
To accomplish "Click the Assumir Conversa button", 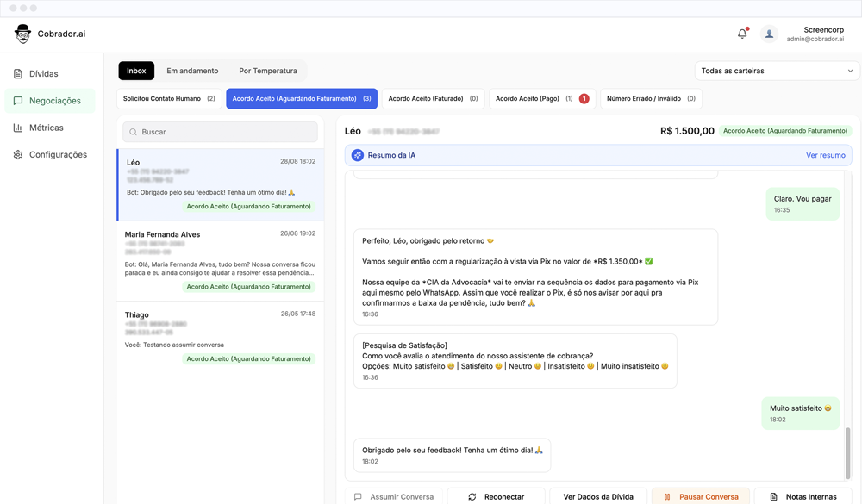I will pyautogui.click(x=394, y=496).
